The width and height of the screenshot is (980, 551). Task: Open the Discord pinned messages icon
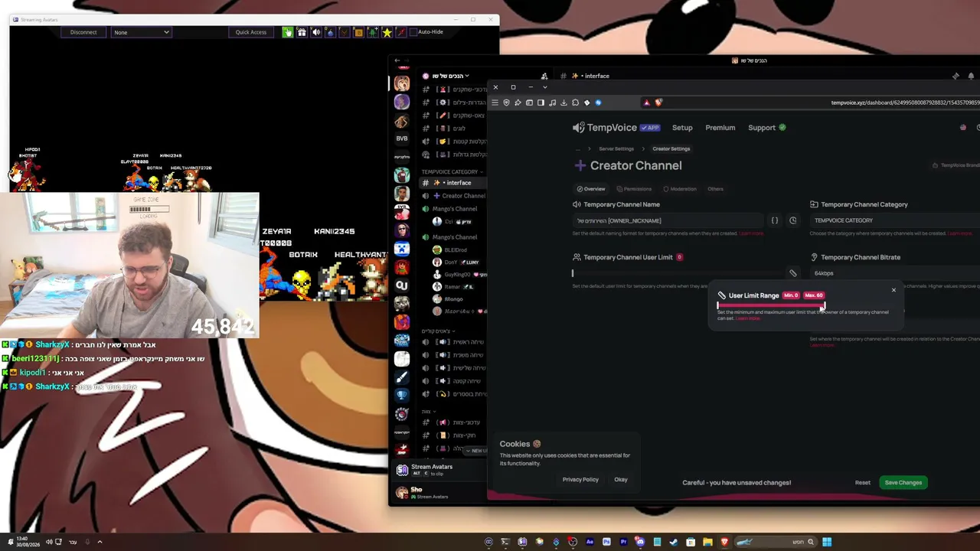pos(955,76)
